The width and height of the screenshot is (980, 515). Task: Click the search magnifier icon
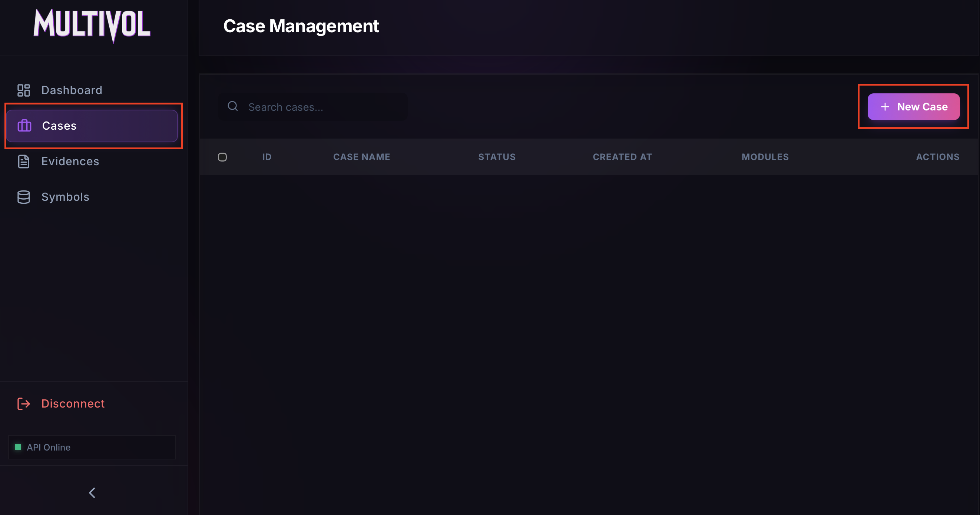coord(233,106)
